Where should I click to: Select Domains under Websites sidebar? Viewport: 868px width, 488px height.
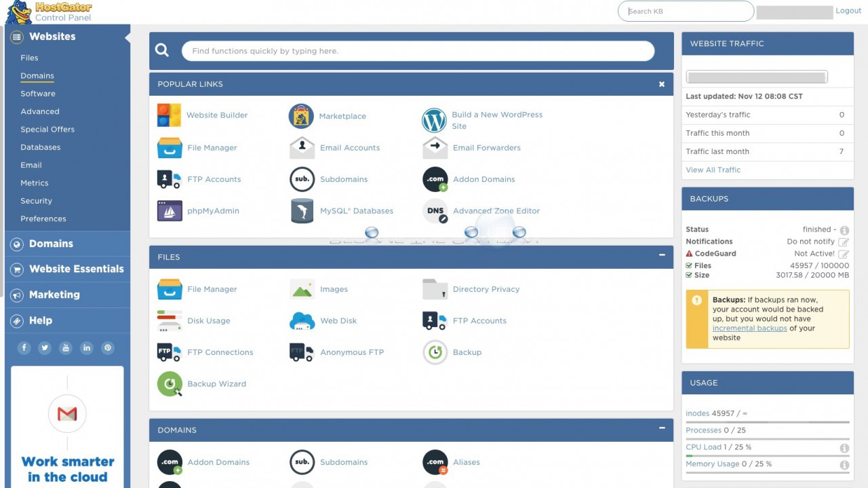37,76
